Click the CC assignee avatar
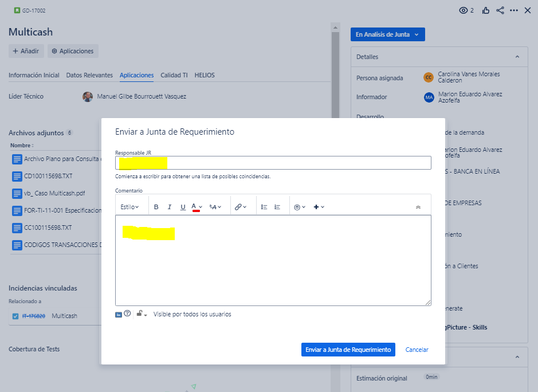 pyautogui.click(x=429, y=77)
